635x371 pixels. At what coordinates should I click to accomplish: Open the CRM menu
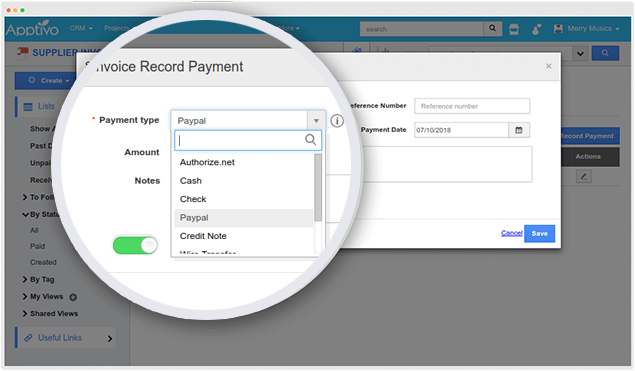[x=81, y=28]
